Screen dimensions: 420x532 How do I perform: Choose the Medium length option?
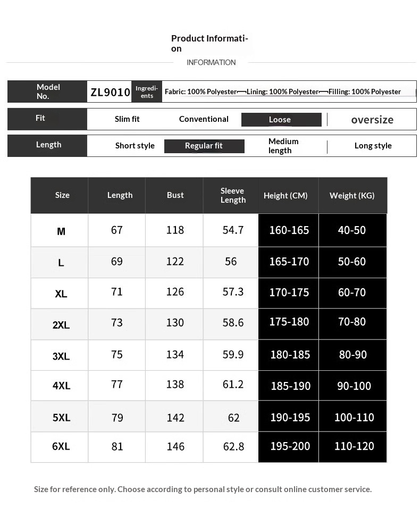(x=283, y=146)
